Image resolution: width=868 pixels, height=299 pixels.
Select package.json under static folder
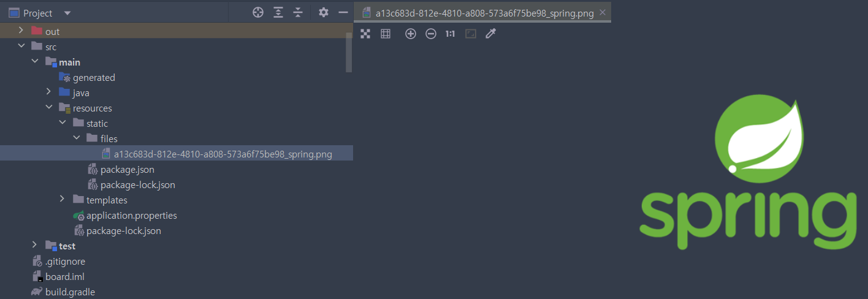point(128,170)
